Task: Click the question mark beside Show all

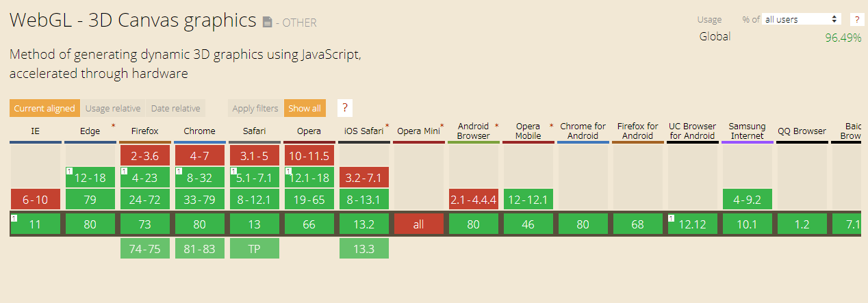Action: click(345, 108)
